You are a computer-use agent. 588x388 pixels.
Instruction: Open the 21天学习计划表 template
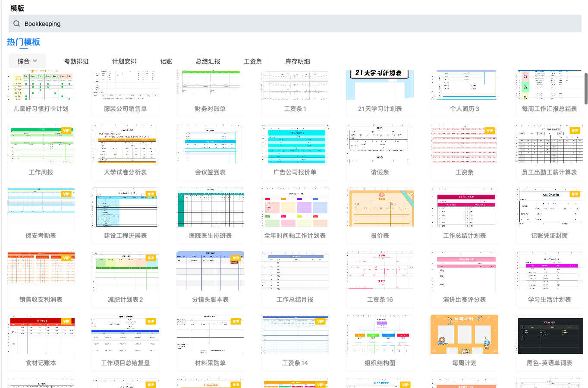click(380, 93)
